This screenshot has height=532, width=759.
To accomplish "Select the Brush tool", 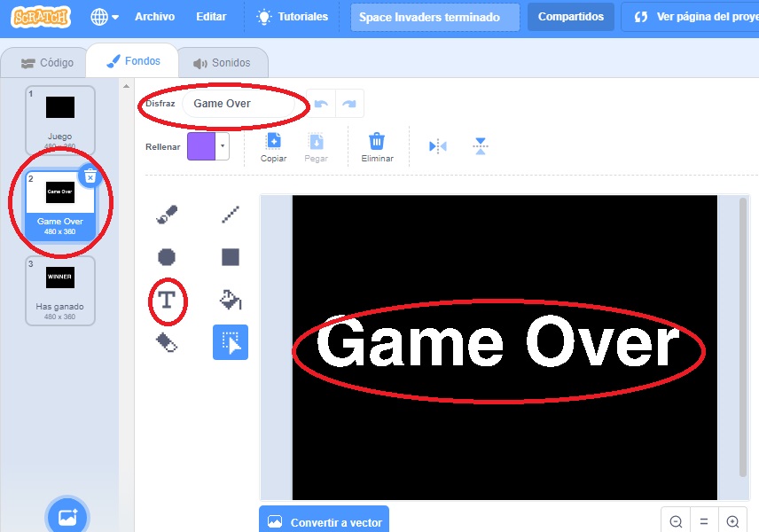I will [167, 214].
